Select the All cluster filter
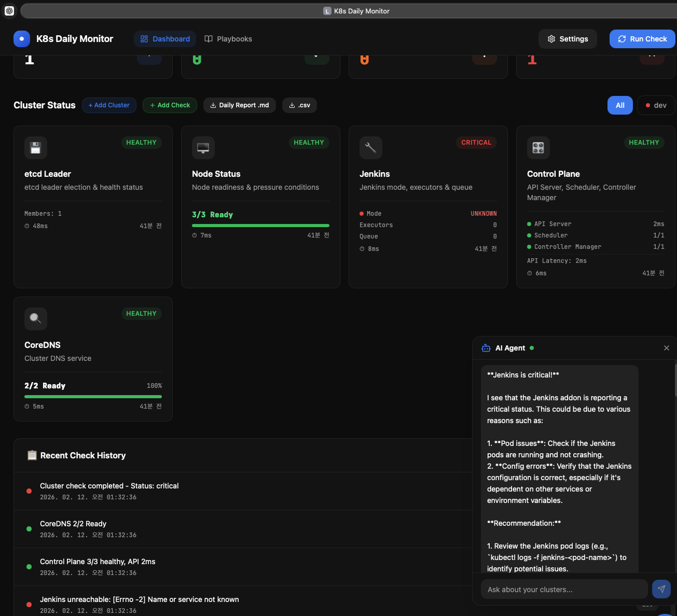 [x=620, y=105]
